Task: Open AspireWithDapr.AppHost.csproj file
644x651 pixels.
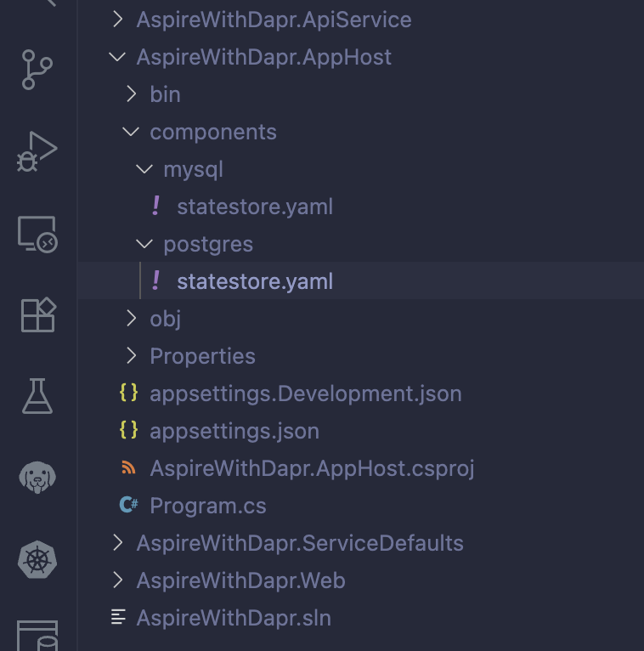Action: coord(311,468)
